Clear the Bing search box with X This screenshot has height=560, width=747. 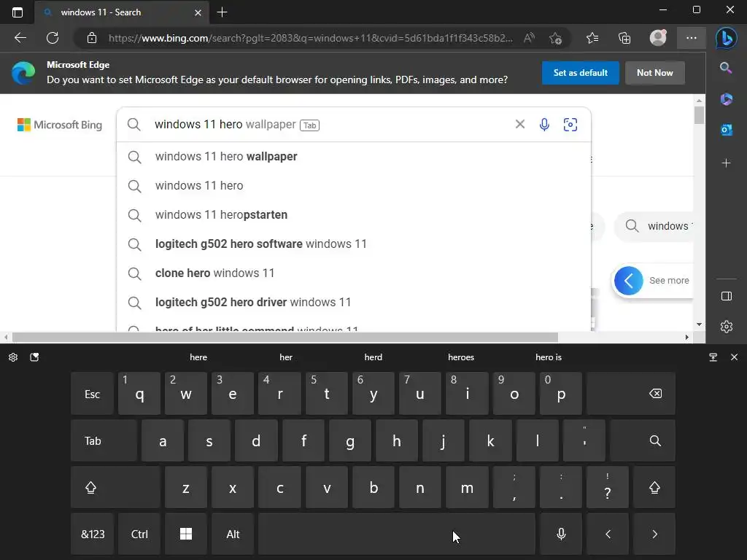pos(519,124)
